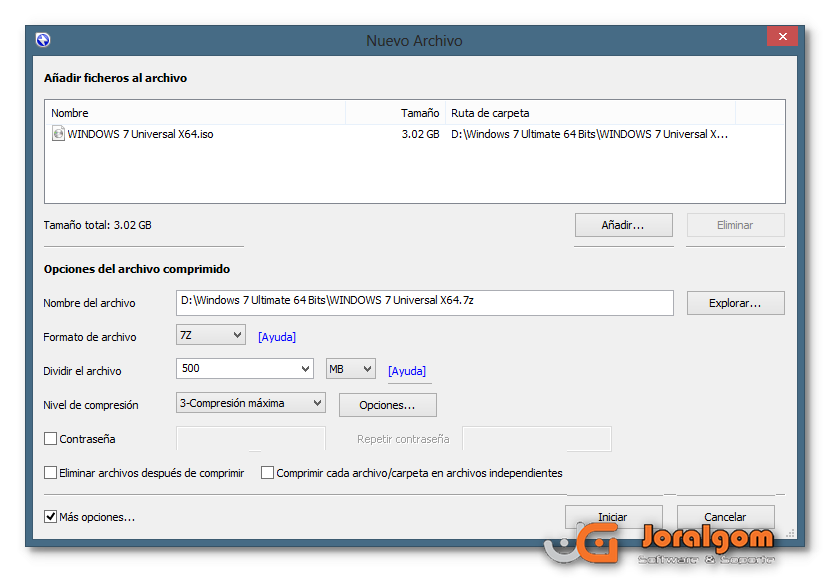The height and width of the screenshot is (582, 830).
Task: Open Ayuda link next to file format
Action: click(x=277, y=337)
